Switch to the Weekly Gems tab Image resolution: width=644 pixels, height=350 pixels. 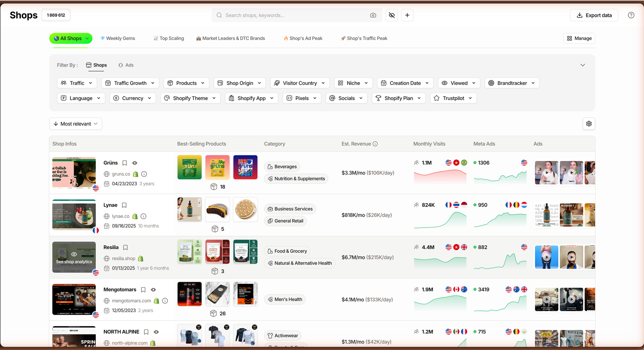pyautogui.click(x=118, y=38)
